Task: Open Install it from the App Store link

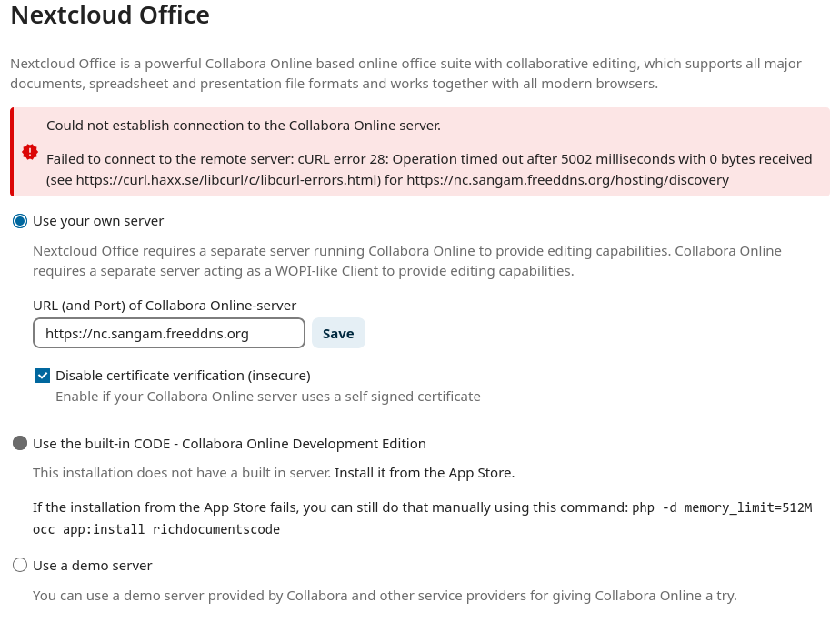Action: tap(424, 472)
